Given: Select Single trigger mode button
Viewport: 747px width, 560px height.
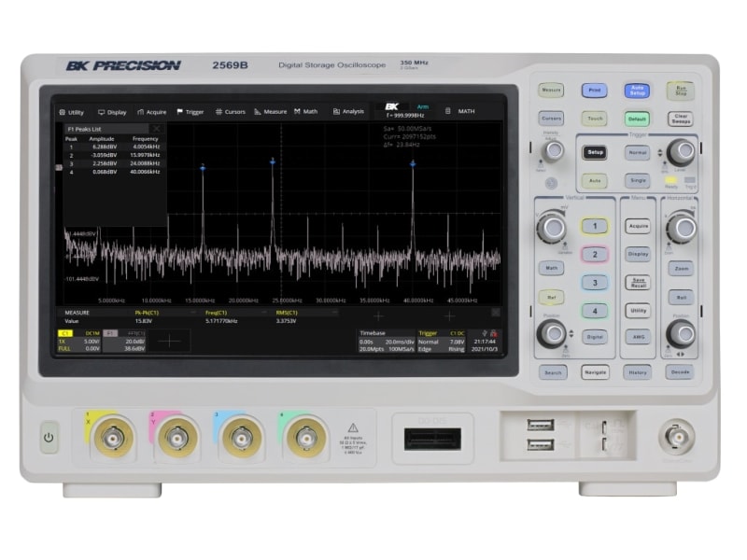Looking at the screenshot, I should pos(638,180).
